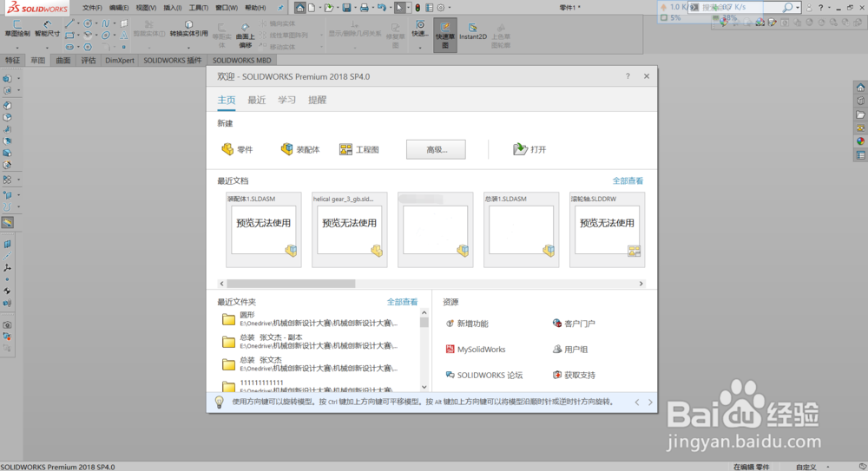Click the Smart Dimension (智能尺寸) tool

48,29
